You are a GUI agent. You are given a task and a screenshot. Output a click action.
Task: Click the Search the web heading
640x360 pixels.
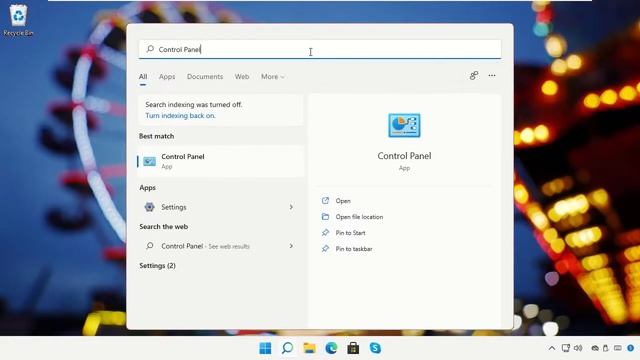click(x=164, y=227)
